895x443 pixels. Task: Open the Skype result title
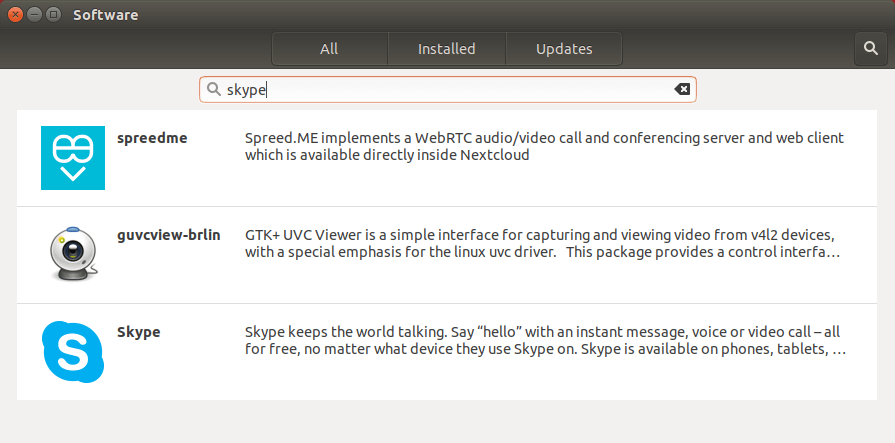click(139, 332)
